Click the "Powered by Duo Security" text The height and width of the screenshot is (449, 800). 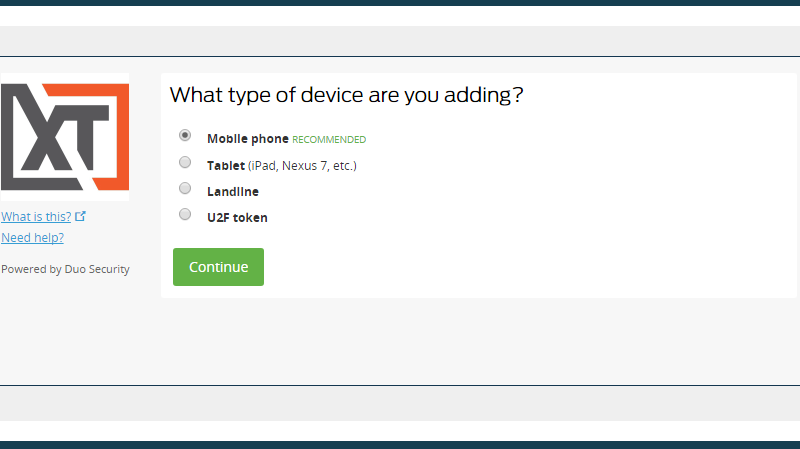click(65, 269)
